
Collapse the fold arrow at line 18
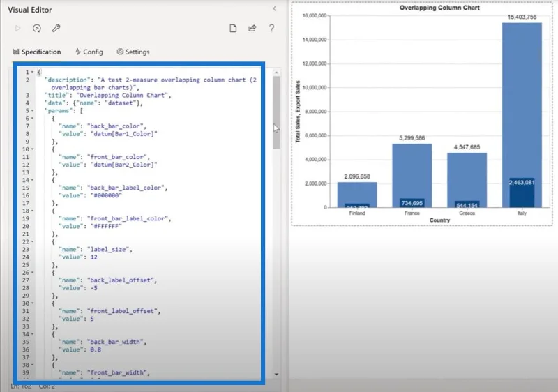[32, 211]
